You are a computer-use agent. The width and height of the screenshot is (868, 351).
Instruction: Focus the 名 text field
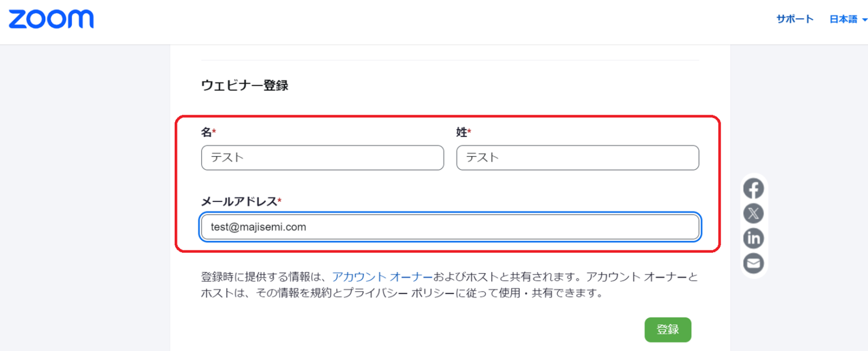pos(322,158)
